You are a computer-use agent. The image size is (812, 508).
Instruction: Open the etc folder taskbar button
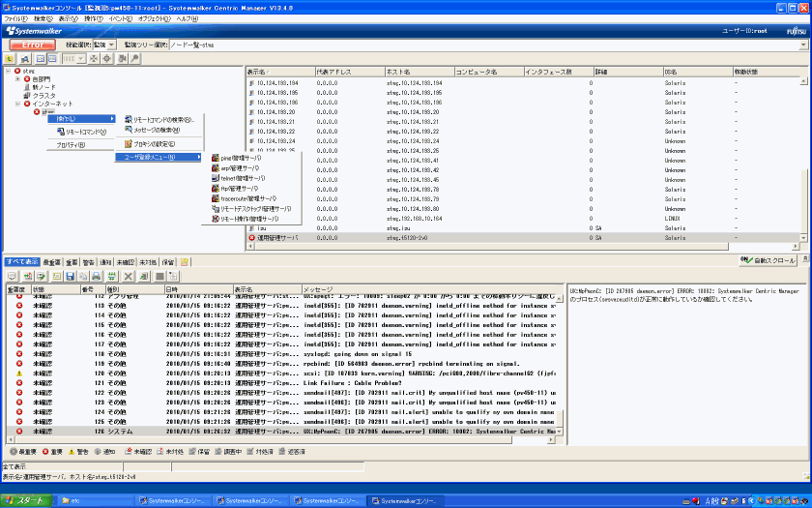click(x=95, y=501)
